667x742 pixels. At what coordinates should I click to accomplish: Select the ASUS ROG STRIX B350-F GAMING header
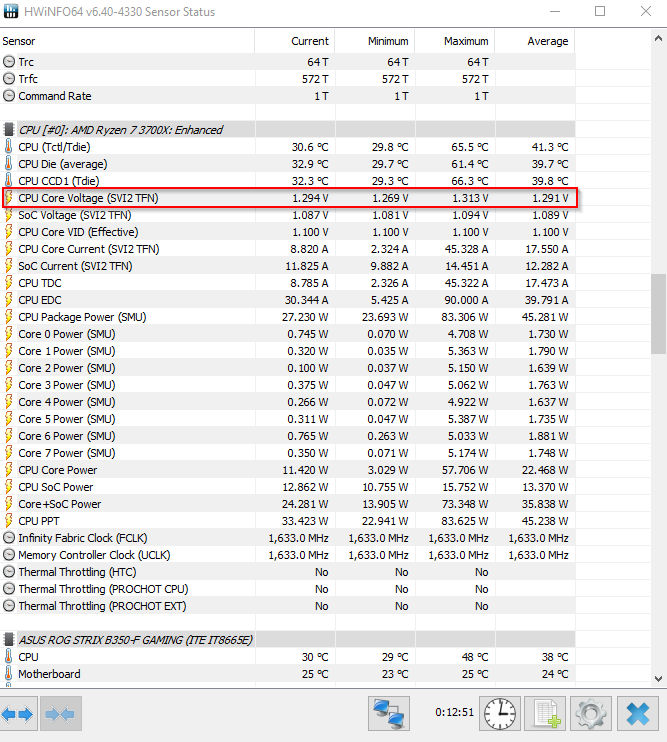click(288, 640)
